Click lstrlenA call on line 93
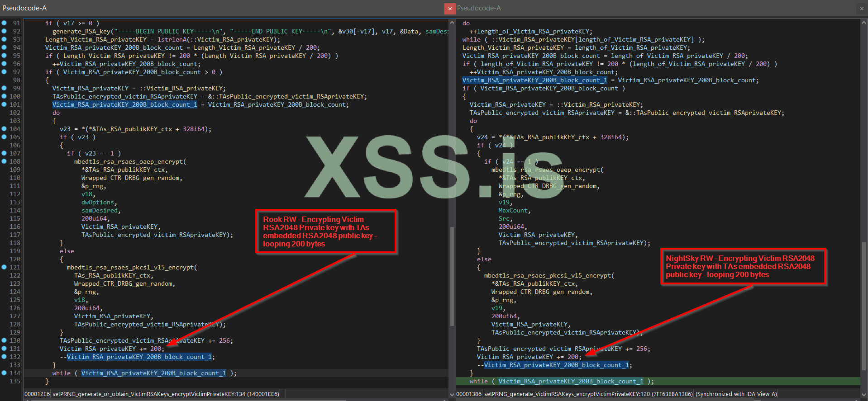Screen dimensions: 868x401 172,39
